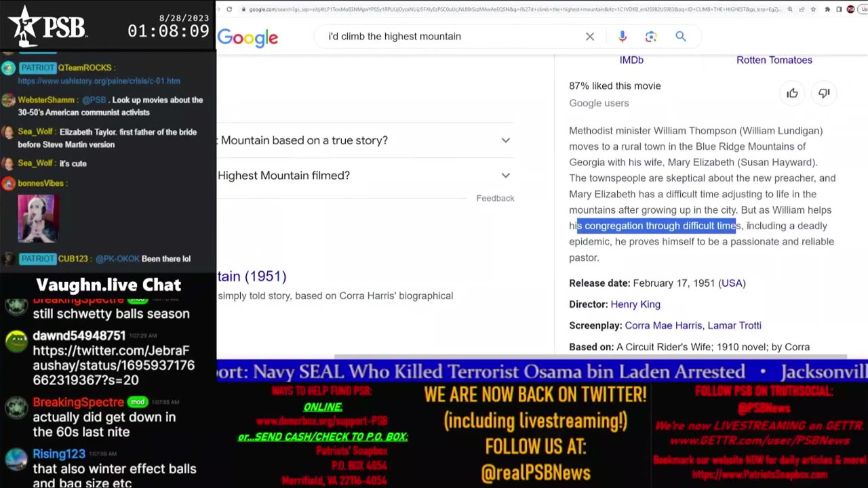868x488 pixels.
Task: Click the Sea_Wolf avatar next to 'it's cute'
Action: point(8,163)
